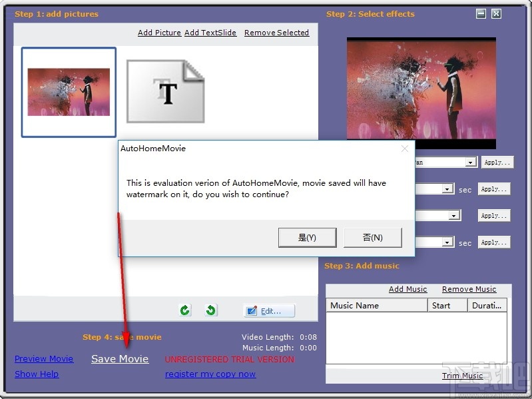Click the movie preview image

(421, 93)
